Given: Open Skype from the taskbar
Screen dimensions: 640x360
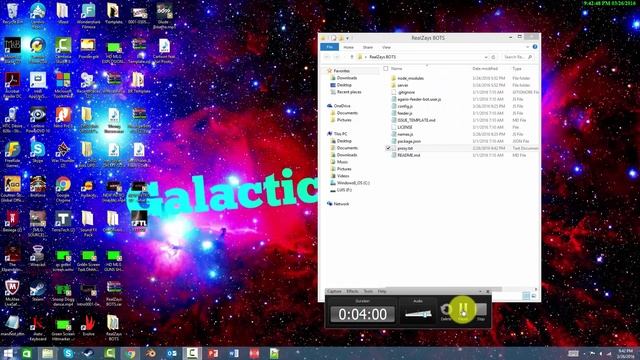Looking at the screenshot, I should click(x=68, y=353).
